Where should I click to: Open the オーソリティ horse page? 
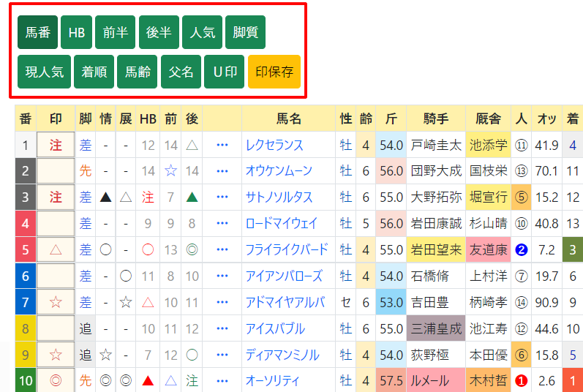coord(274,381)
